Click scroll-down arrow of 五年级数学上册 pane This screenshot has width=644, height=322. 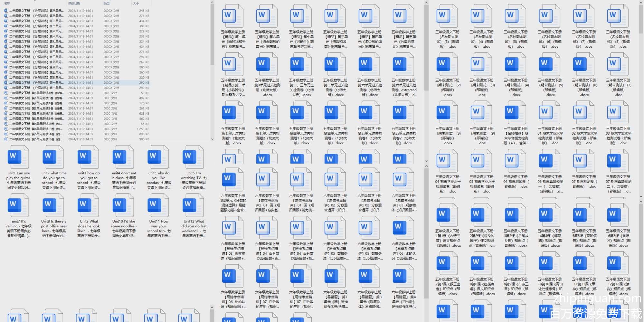click(426, 161)
